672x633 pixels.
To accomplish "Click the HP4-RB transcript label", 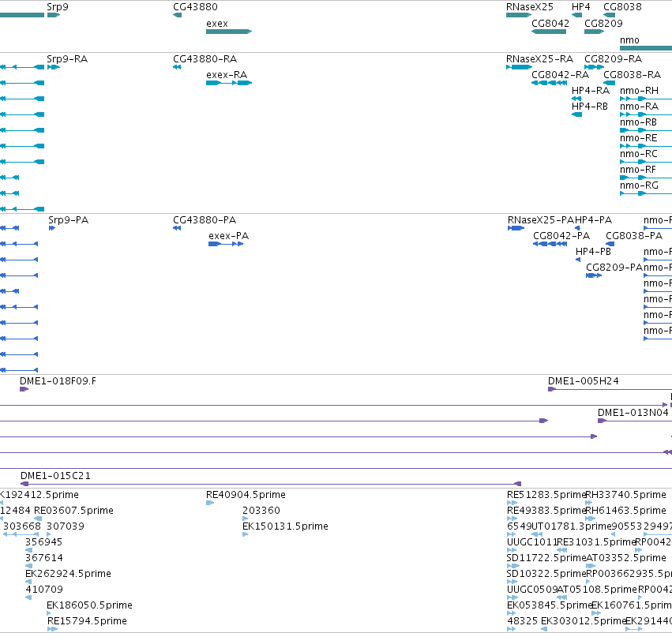I will 590,107.
